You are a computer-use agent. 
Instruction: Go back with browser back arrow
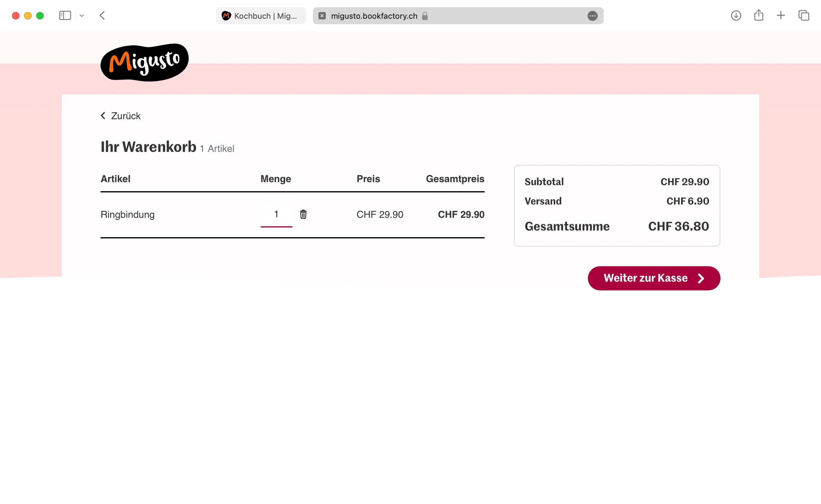pos(102,15)
